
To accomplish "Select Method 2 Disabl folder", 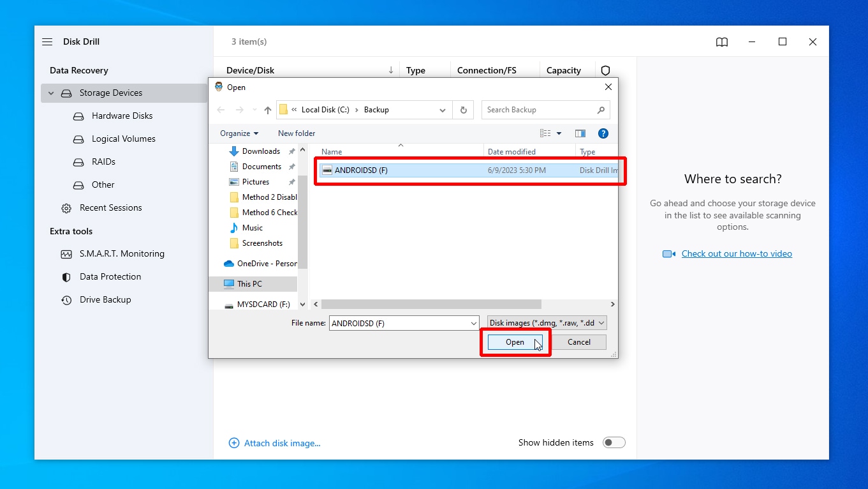I will [270, 197].
